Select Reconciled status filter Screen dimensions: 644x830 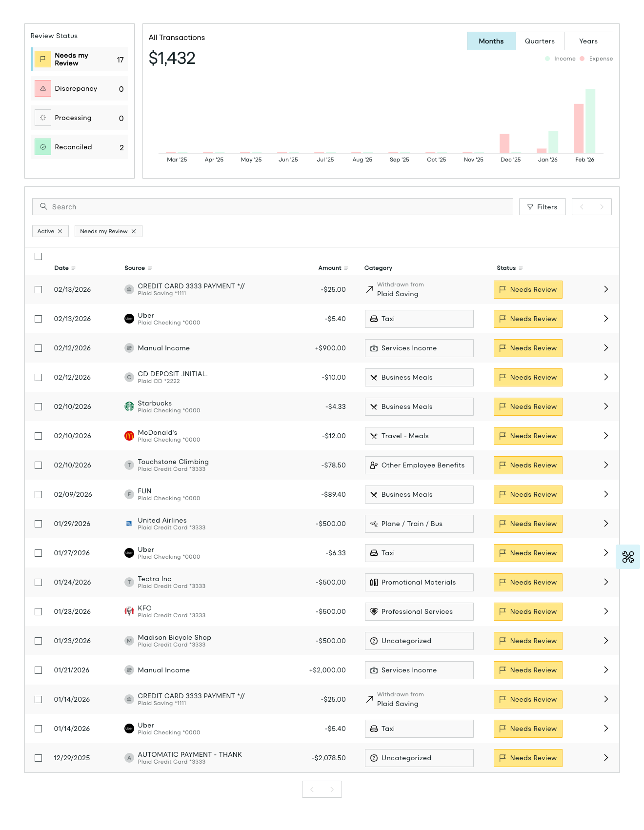click(80, 147)
